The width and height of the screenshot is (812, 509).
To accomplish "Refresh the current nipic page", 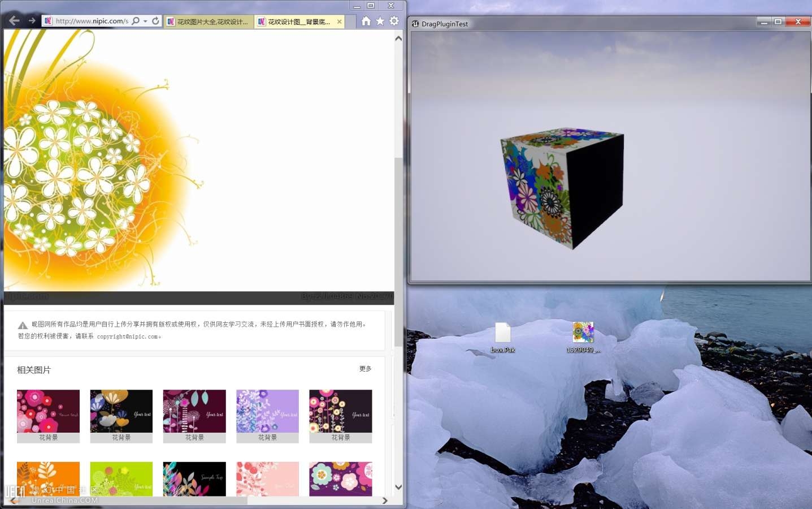I will pyautogui.click(x=155, y=21).
